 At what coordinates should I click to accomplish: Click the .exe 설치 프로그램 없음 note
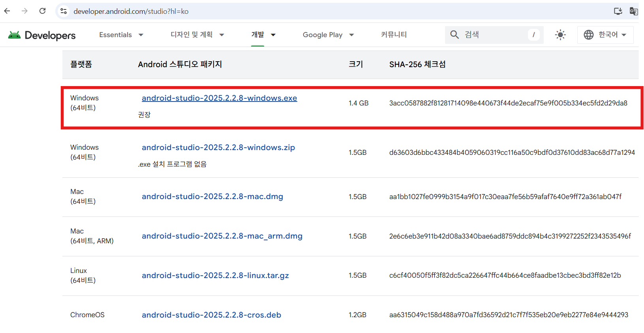click(x=172, y=164)
